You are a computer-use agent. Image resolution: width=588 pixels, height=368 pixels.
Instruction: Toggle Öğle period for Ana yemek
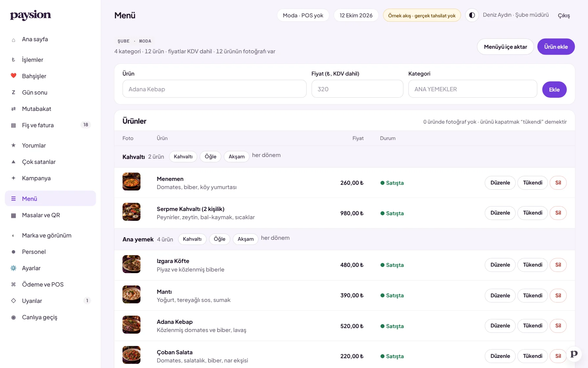[x=220, y=239]
